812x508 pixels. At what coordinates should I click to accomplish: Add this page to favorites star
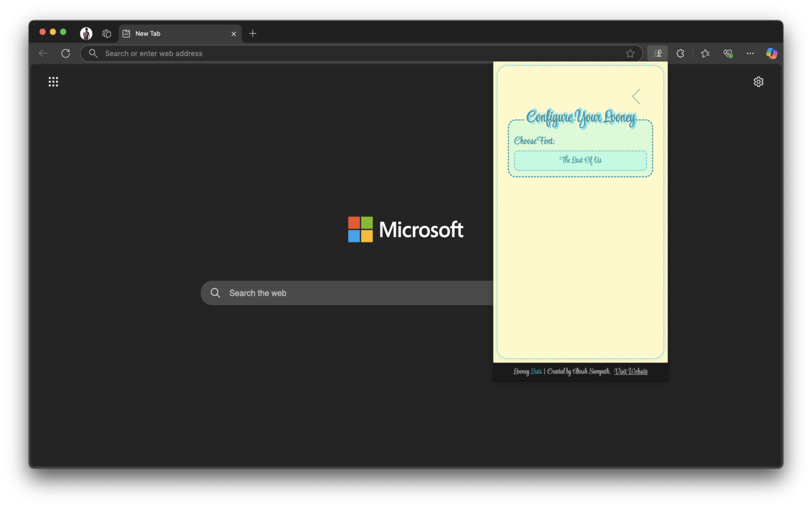(630, 53)
